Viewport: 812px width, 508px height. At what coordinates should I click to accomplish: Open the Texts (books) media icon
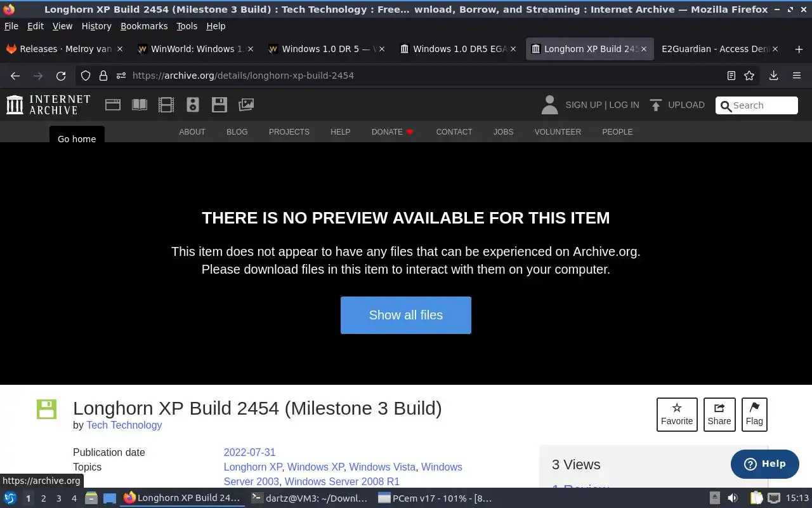click(x=140, y=105)
